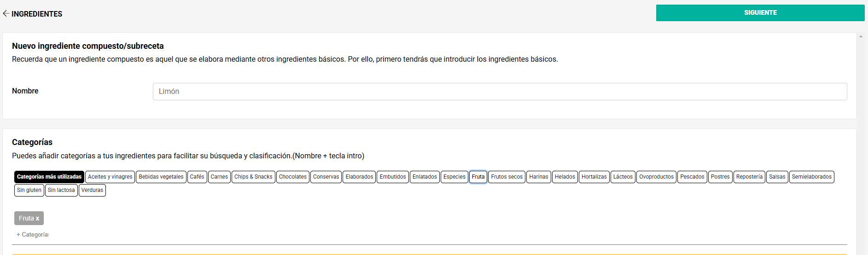Toggle the Sin gluten category

click(x=29, y=190)
